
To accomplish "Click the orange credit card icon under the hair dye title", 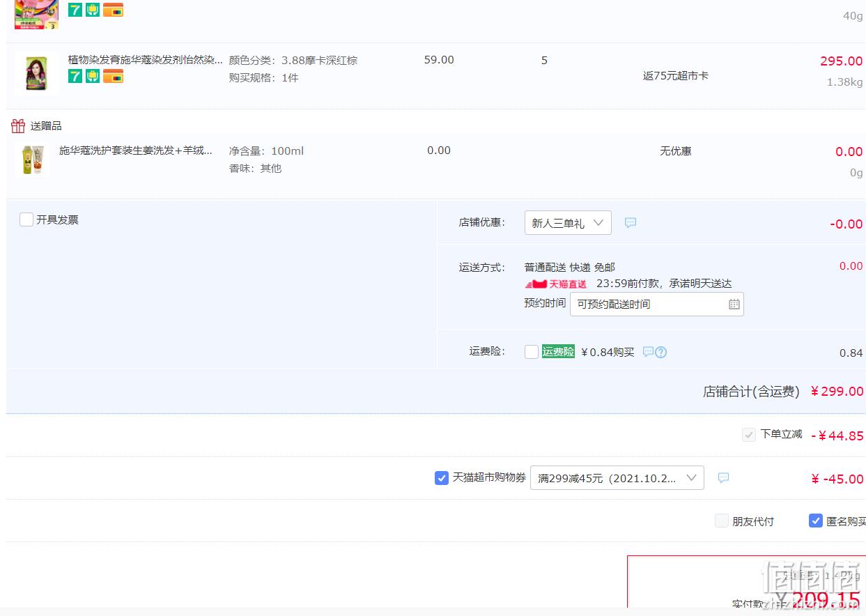I will [113, 76].
